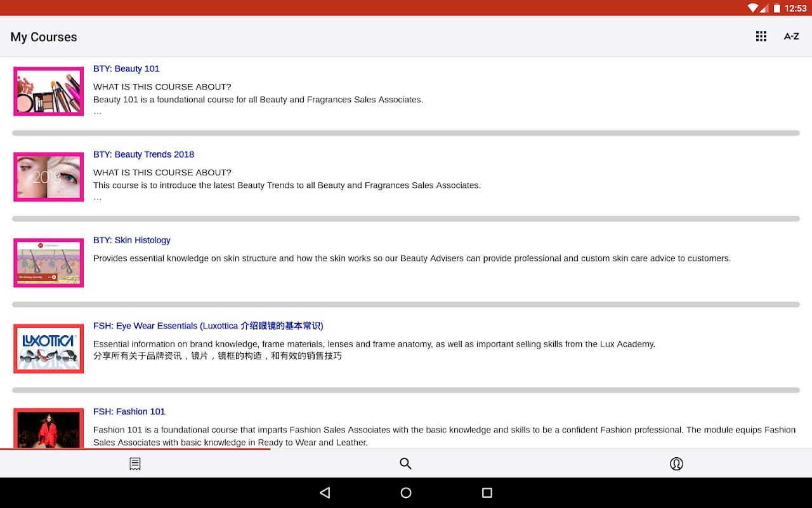
Task: Select the Beauty Trends 2018 thumbnail
Action: click(49, 177)
